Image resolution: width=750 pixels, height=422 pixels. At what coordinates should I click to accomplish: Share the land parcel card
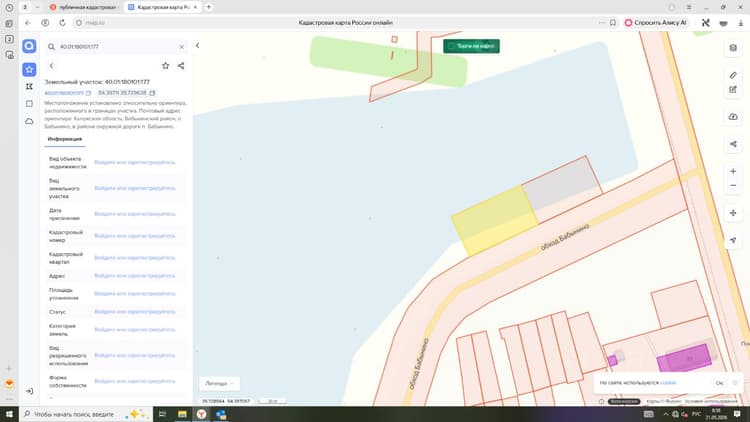point(181,66)
